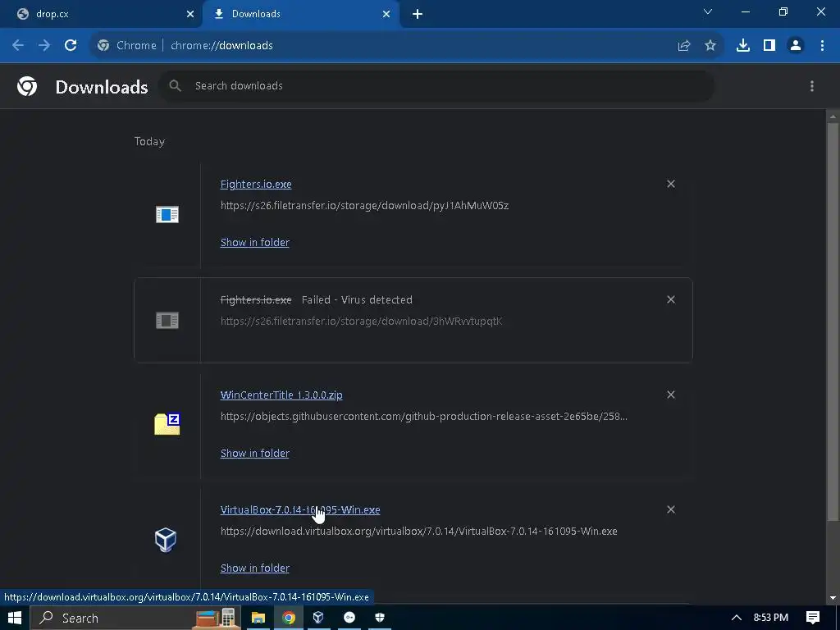Viewport: 840px width, 630px height.
Task: Reload the downloads page
Action: point(71,46)
